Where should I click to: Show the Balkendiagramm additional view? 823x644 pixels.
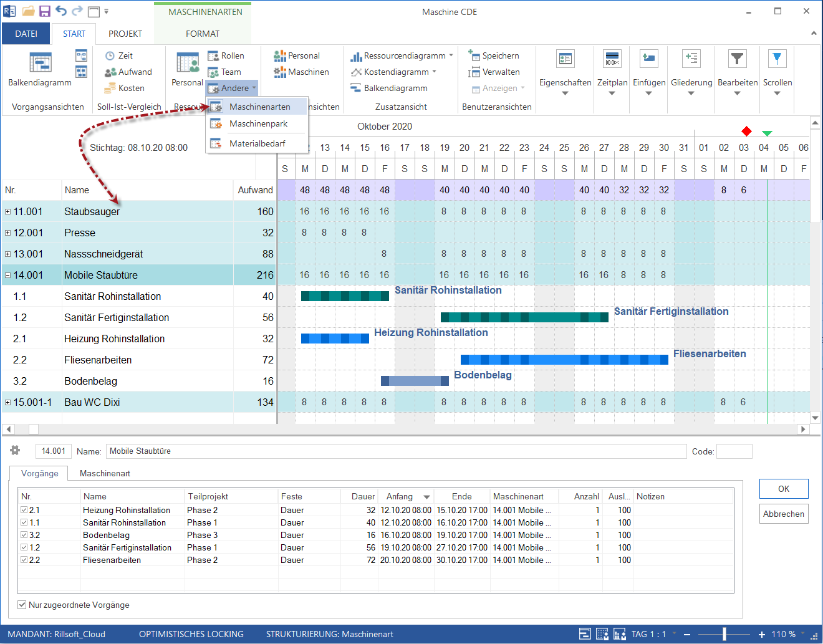389,88
